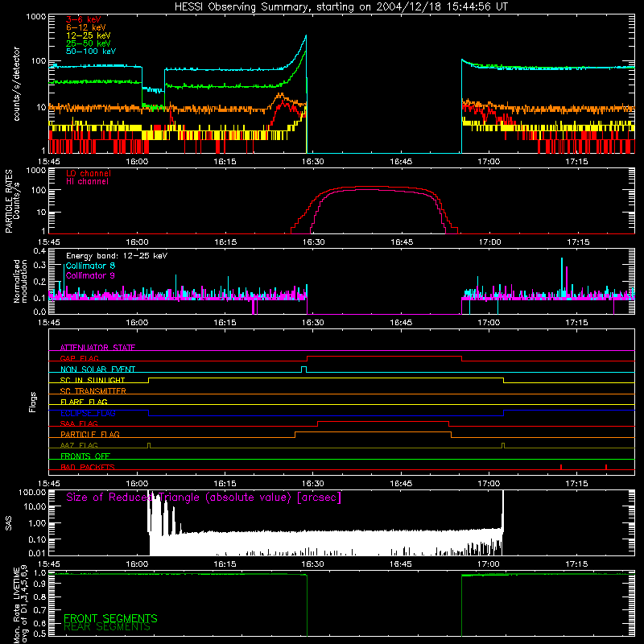Click the 'SAS' axis label
The height and width of the screenshot is (644, 644).
tap(8, 522)
